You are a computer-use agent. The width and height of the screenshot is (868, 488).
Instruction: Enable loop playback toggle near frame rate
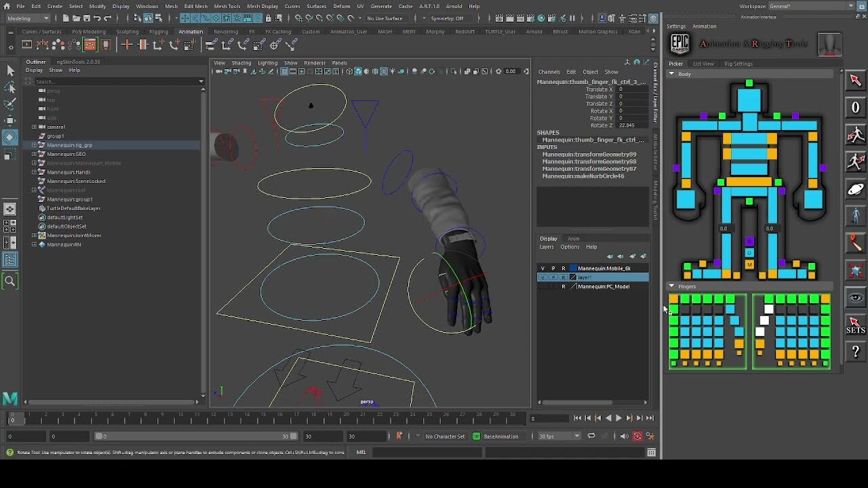(591, 436)
